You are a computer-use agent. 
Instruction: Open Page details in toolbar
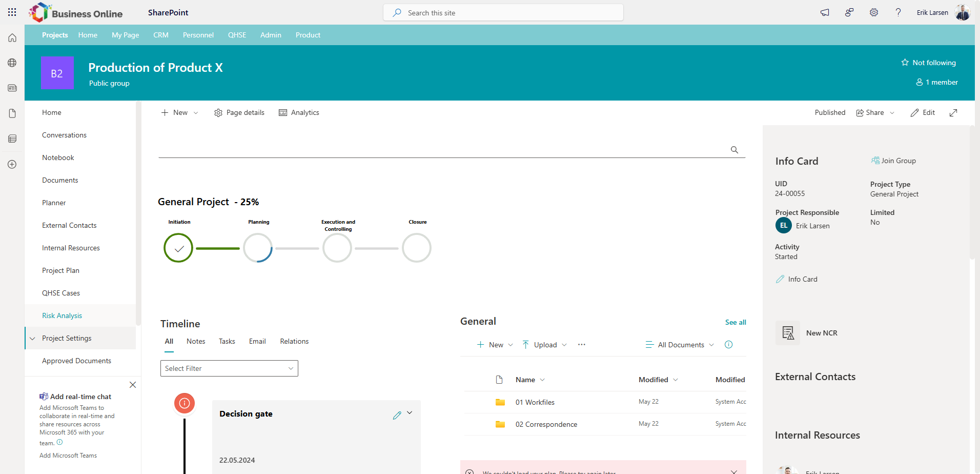[239, 113]
